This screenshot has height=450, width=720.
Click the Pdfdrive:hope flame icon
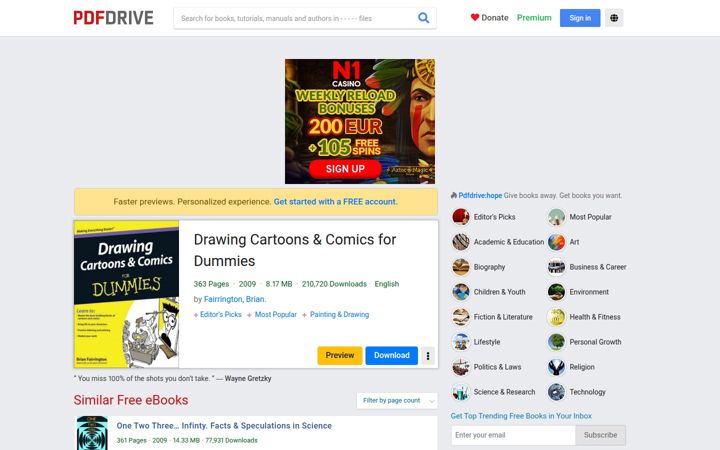click(454, 195)
